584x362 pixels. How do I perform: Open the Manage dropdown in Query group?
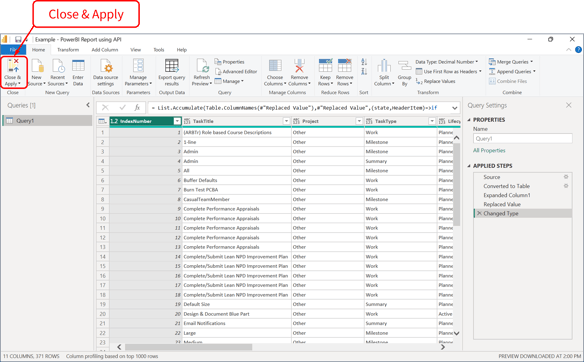229,81
